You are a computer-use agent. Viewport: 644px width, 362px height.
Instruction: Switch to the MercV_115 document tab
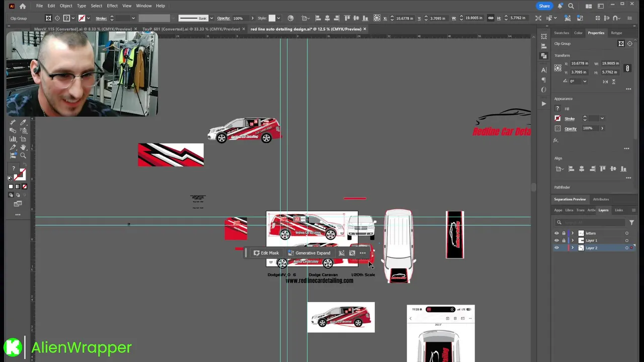pyautogui.click(x=83, y=29)
